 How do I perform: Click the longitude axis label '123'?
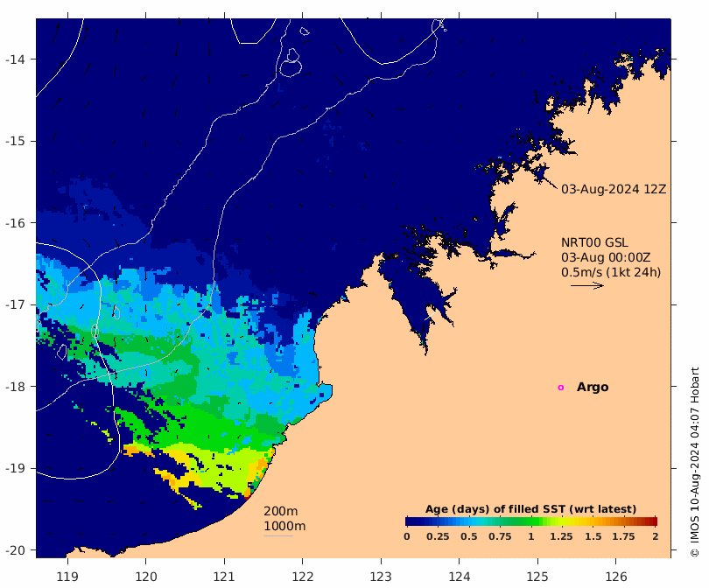point(381,577)
